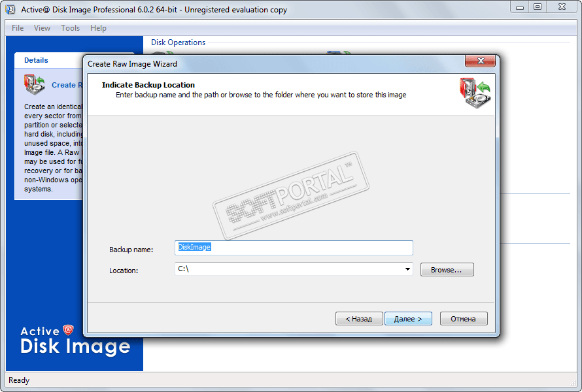Click the Create Raw Image icon in Details panel

pos(34,84)
